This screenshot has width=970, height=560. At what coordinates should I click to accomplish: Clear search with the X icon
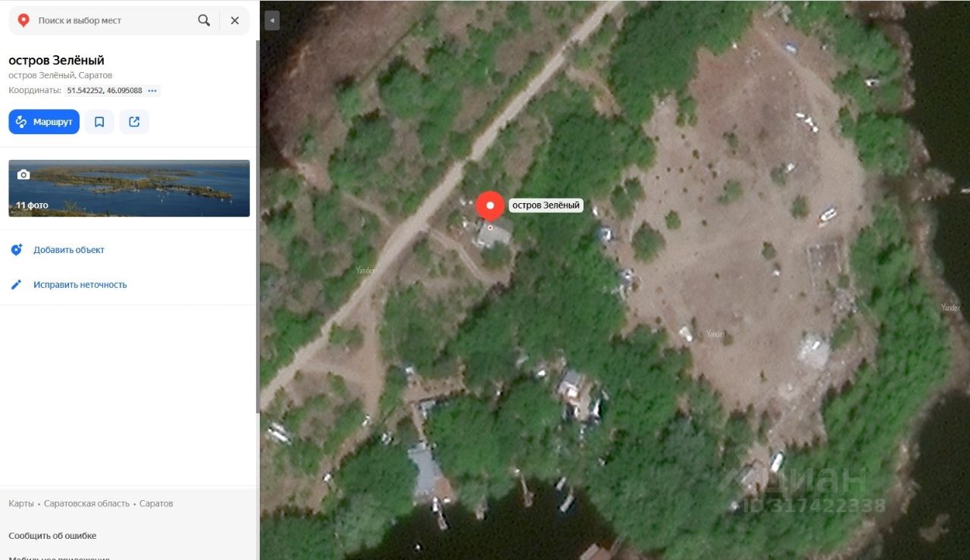(x=235, y=20)
